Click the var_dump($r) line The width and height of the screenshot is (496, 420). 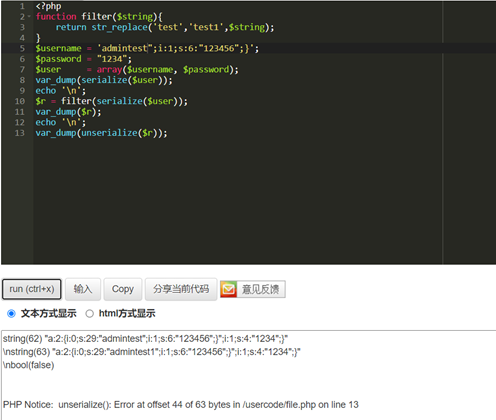coord(68,112)
